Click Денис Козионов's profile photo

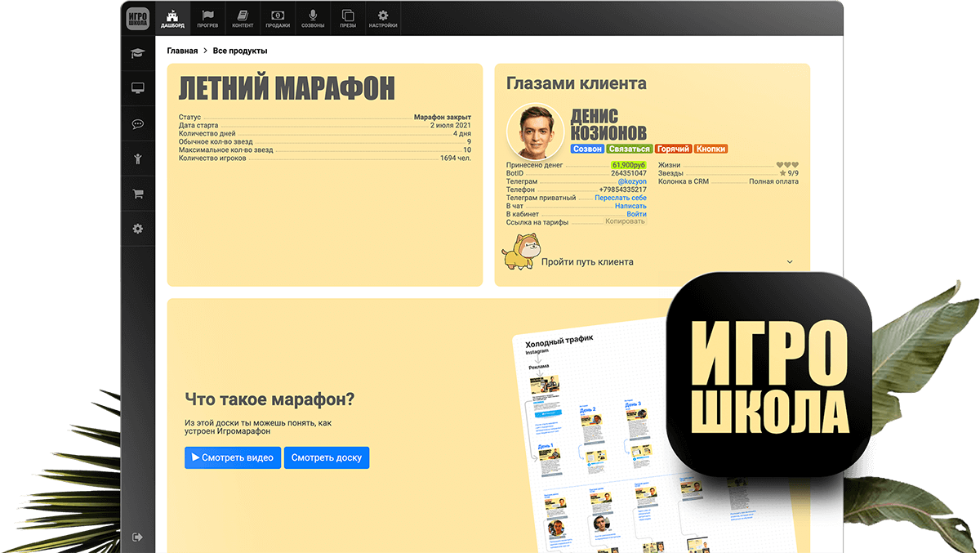tap(536, 131)
